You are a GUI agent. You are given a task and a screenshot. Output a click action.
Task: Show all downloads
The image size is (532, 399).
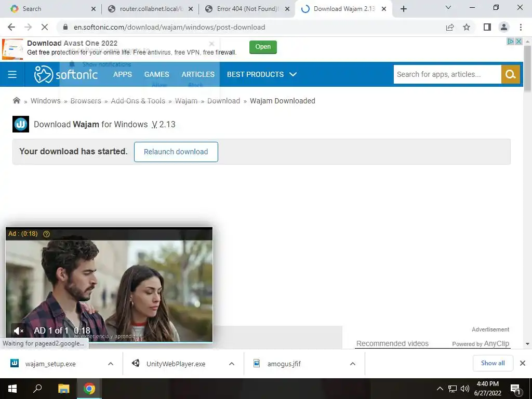[493, 363]
